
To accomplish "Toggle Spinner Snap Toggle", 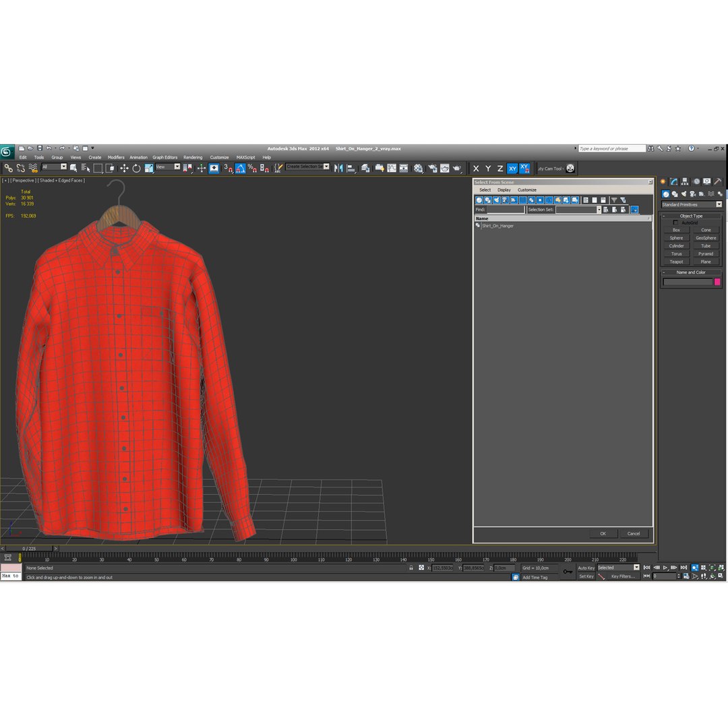I will point(264,168).
